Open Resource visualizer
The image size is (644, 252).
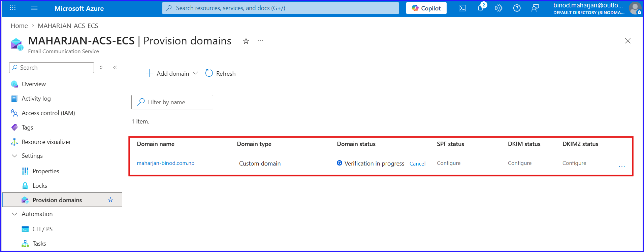46,142
